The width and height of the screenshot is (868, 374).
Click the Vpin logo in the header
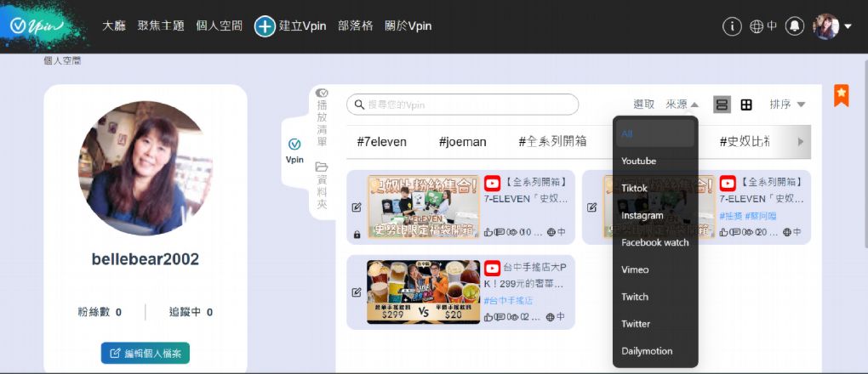click(37, 26)
